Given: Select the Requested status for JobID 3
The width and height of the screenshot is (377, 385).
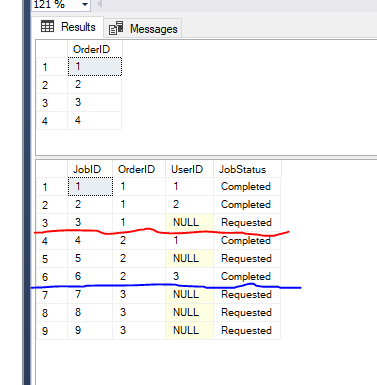Looking at the screenshot, I should click(x=247, y=222).
